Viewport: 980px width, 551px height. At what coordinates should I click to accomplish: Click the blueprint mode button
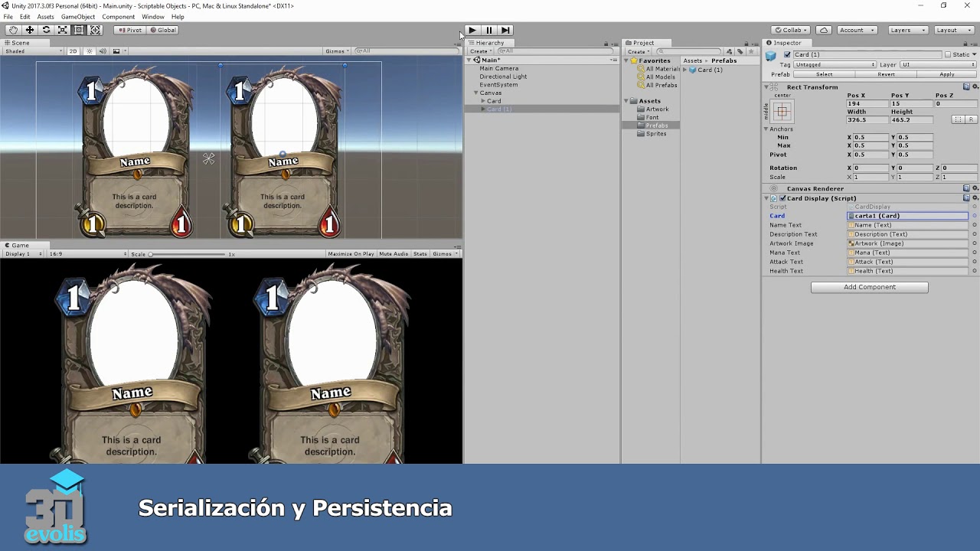(x=957, y=119)
